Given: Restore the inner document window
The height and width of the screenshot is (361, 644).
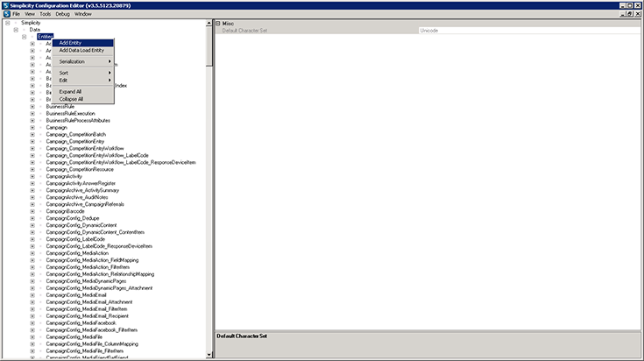Looking at the screenshot, I should (x=630, y=14).
